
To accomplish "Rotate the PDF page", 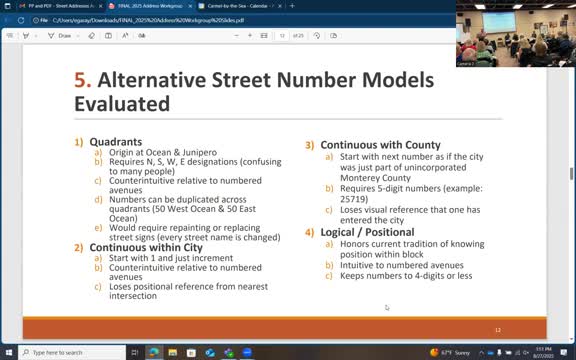I will coord(317,36).
